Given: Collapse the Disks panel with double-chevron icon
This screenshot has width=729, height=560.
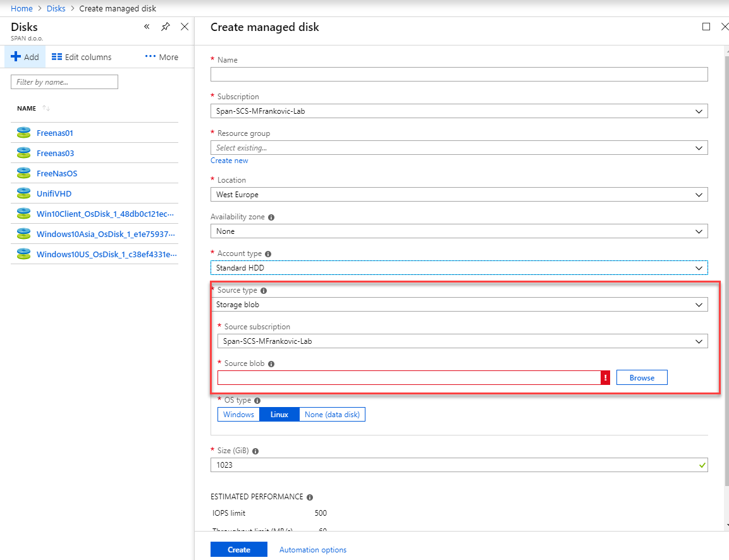Looking at the screenshot, I should (147, 27).
